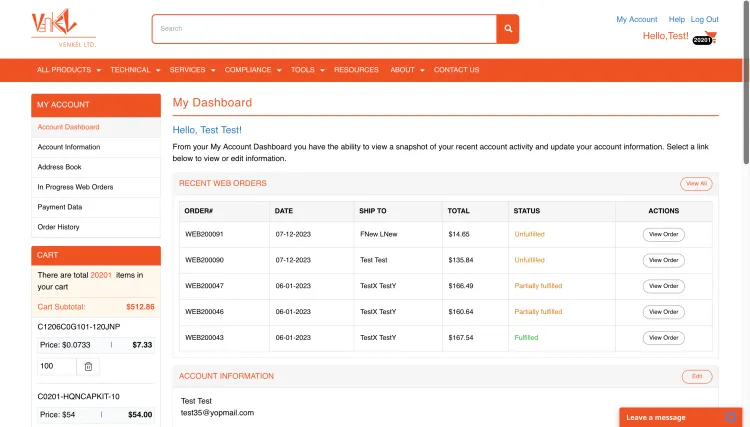Click the search magnifier button
This screenshot has height=427, width=750.
[508, 29]
